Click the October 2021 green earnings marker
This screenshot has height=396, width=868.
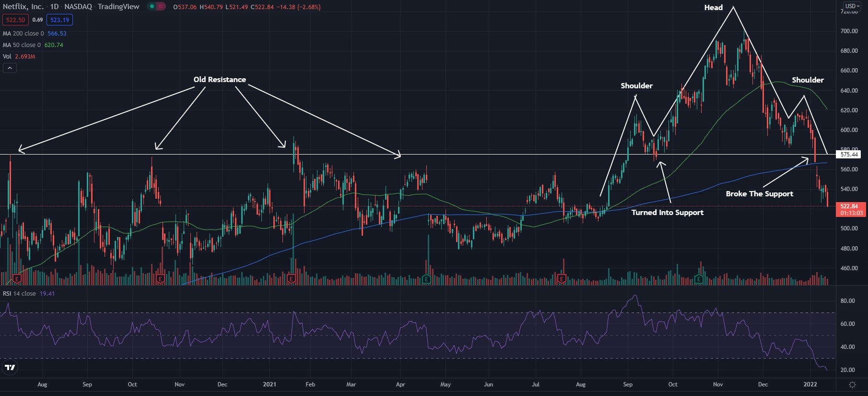coord(699,278)
